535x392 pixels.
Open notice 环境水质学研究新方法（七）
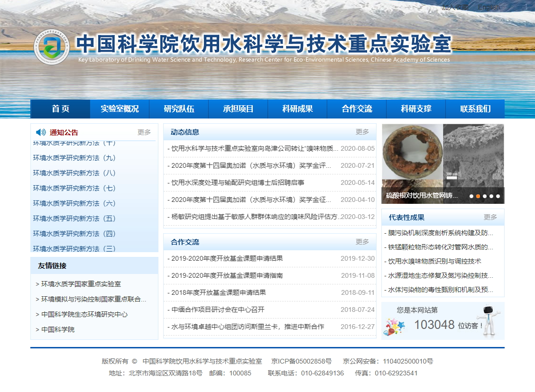click(x=74, y=188)
